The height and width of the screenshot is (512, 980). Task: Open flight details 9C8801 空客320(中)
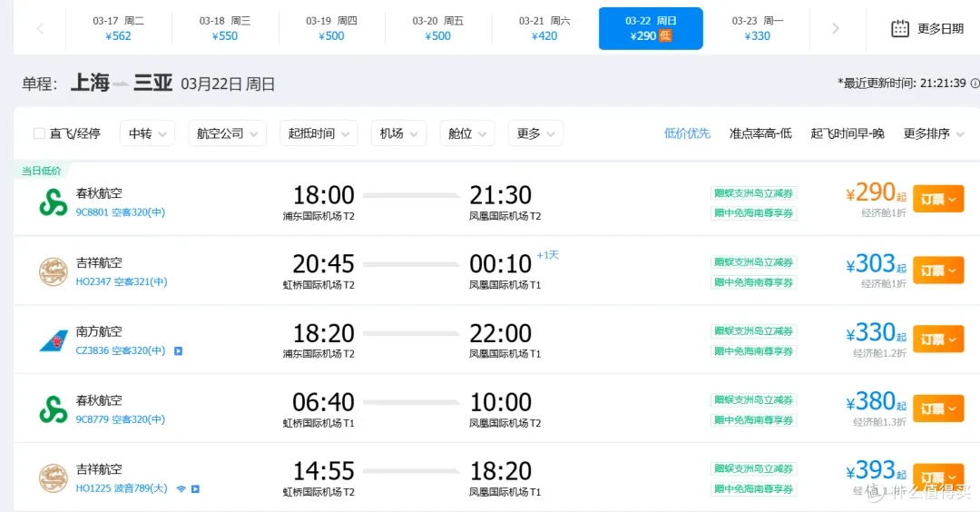(121, 212)
